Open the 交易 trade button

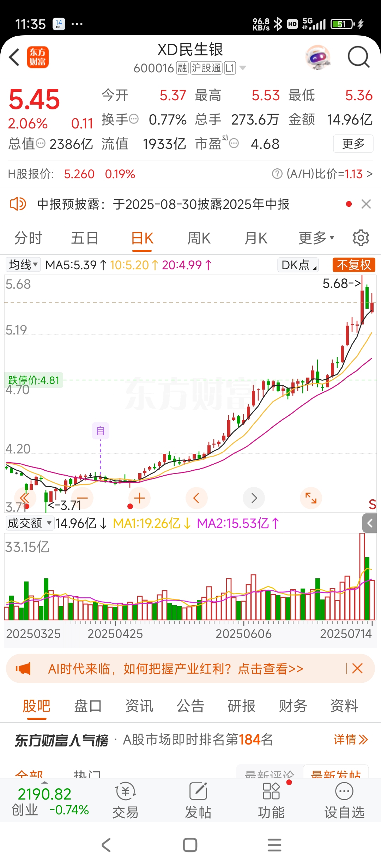(x=125, y=801)
